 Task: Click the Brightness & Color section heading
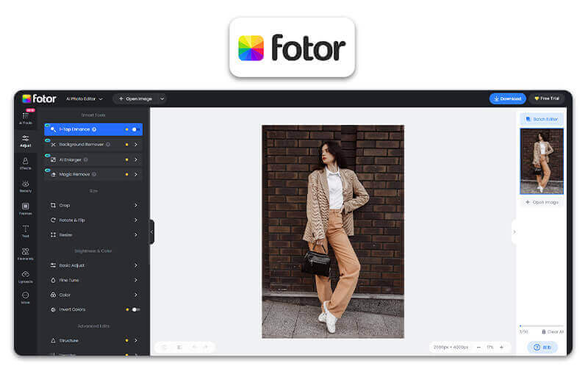(x=93, y=251)
